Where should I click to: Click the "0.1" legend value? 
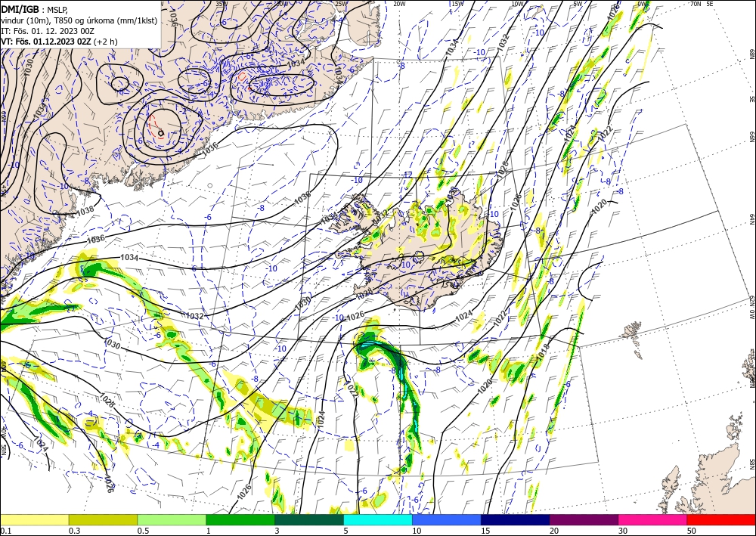pos(5,531)
